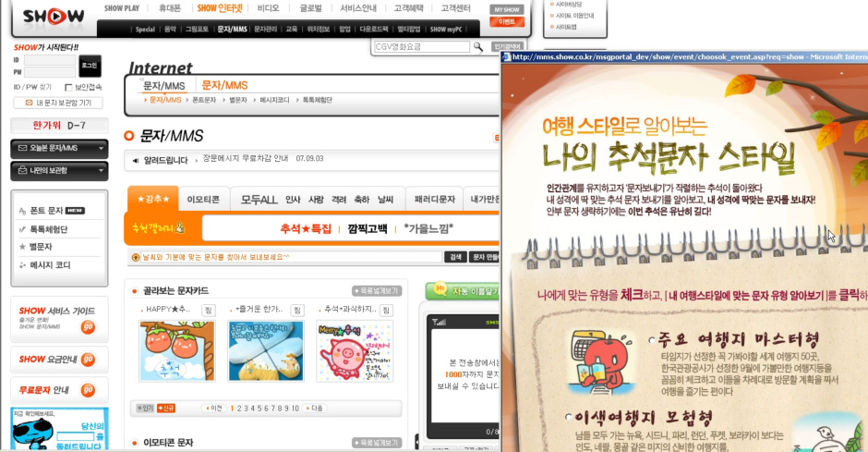Select the 신규 sort button
Screen dimensions: 868x452
(166, 409)
